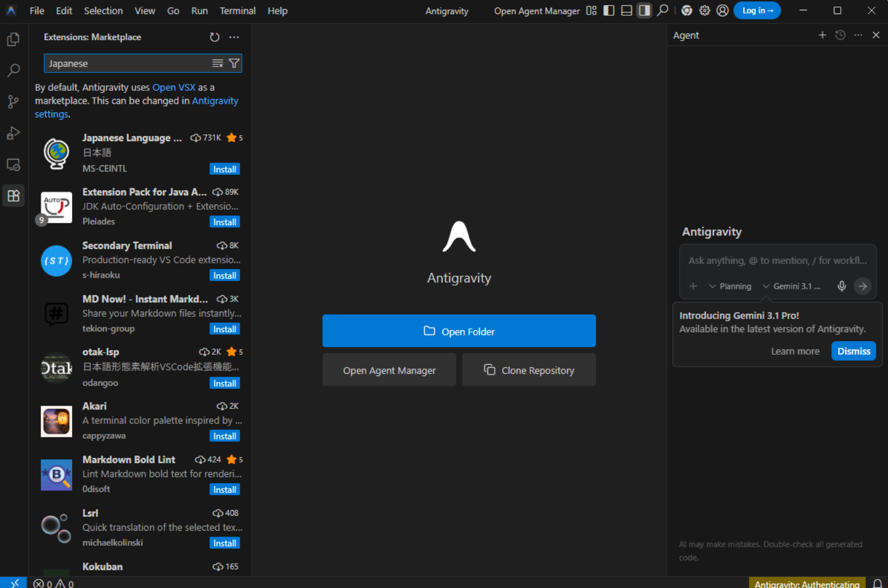Open the Edit menu
Image resolution: width=888 pixels, height=588 pixels.
point(64,11)
